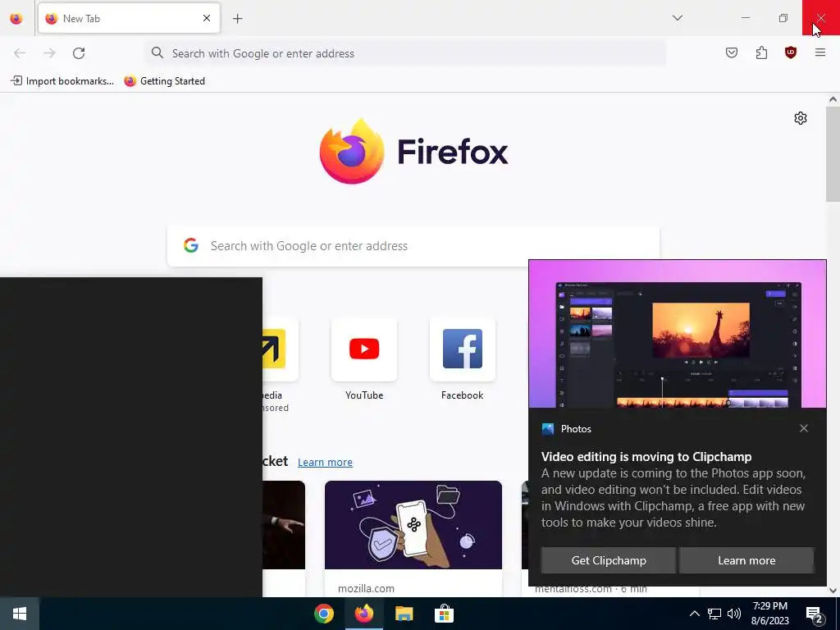Click the volume speaker tray icon
This screenshot has width=840, height=630.
click(734, 614)
